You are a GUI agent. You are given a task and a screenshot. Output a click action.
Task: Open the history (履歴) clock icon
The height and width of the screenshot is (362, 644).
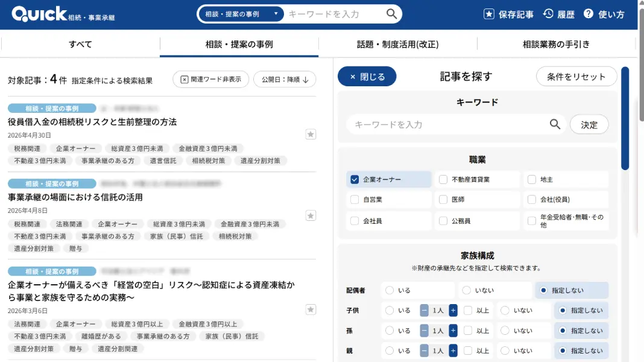pos(548,14)
